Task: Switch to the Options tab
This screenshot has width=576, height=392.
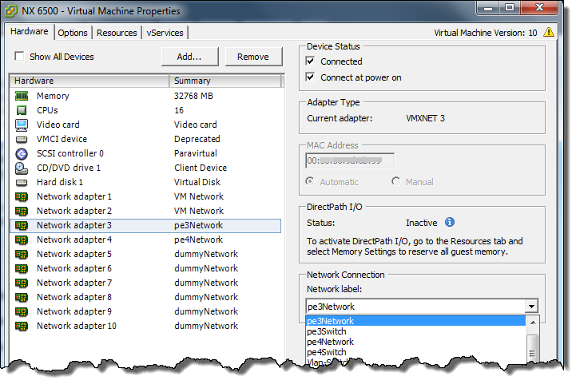Action: 73,33
